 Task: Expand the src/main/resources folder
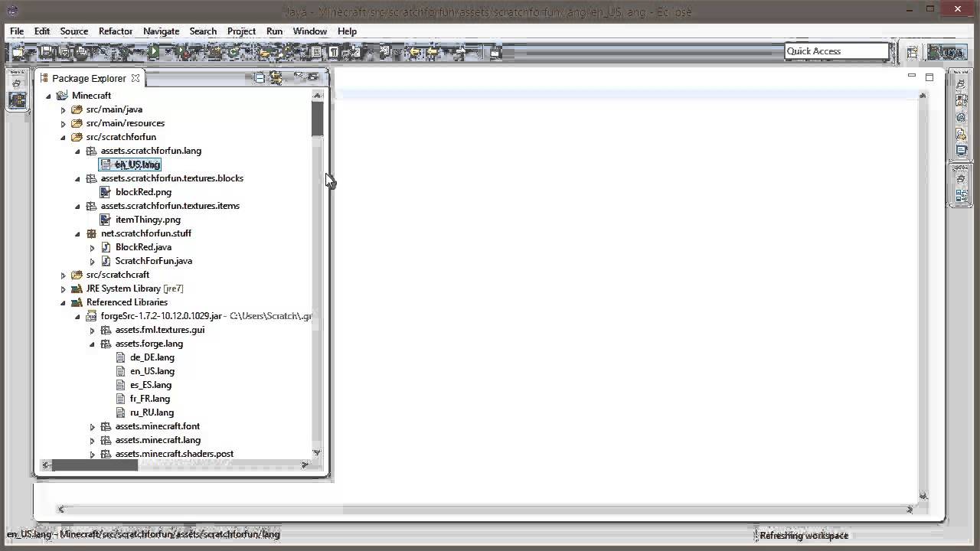[63, 123]
